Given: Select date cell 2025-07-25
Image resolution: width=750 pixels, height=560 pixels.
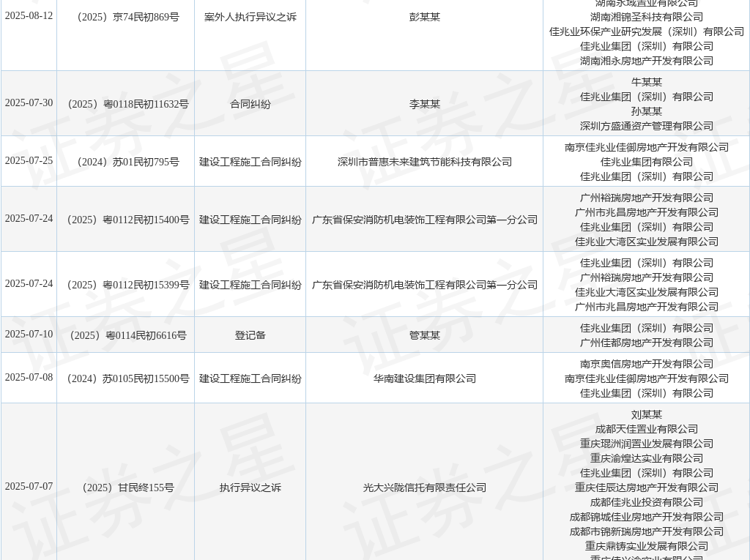Looking at the screenshot, I should click(x=29, y=161).
